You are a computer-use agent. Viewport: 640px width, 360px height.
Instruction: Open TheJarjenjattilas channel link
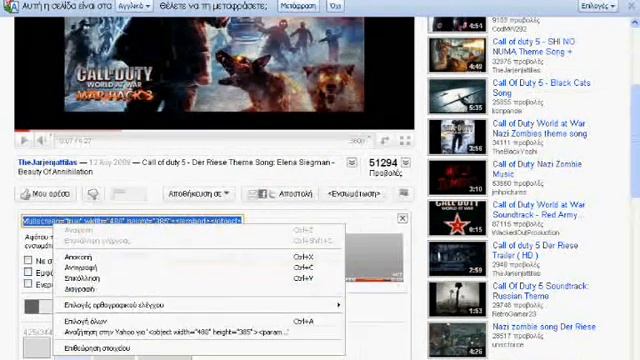click(x=47, y=162)
